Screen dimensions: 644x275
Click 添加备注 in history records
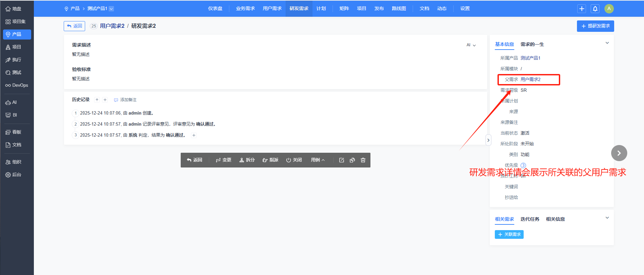pyautogui.click(x=125, y=100)
